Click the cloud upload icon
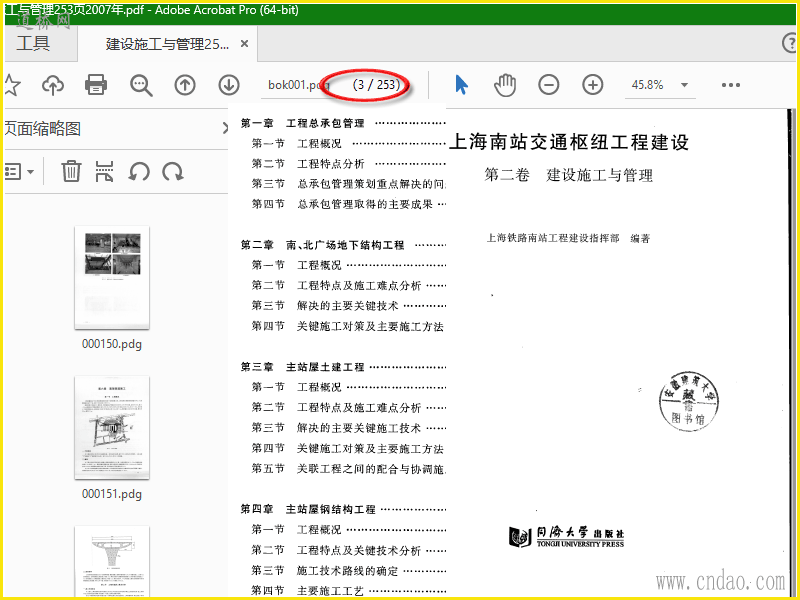 (x=53, y=85)
